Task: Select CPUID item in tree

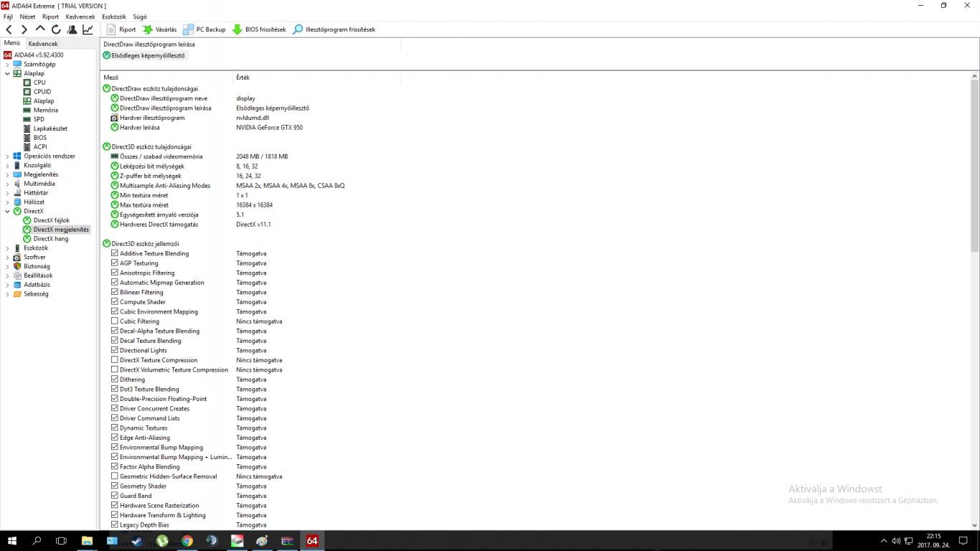Action: point(42,92)
